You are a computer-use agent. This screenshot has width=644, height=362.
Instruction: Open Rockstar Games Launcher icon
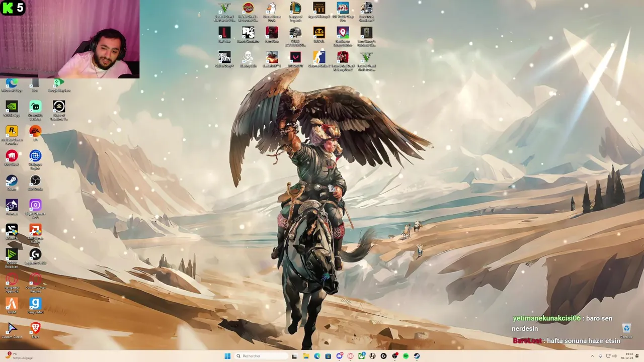(12, 135)
